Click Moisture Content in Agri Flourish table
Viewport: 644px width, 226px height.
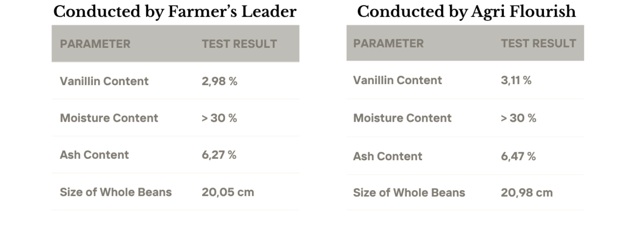pos(402,118)
